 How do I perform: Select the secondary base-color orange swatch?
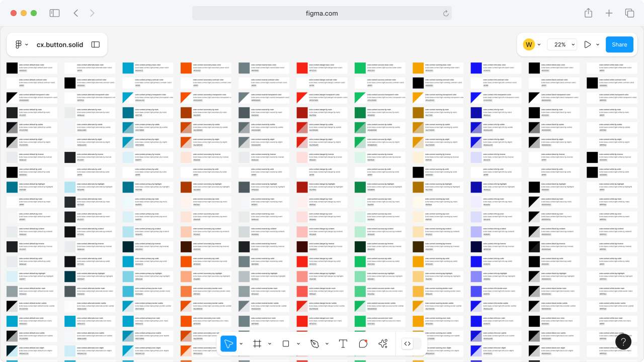tap(186, 68)
